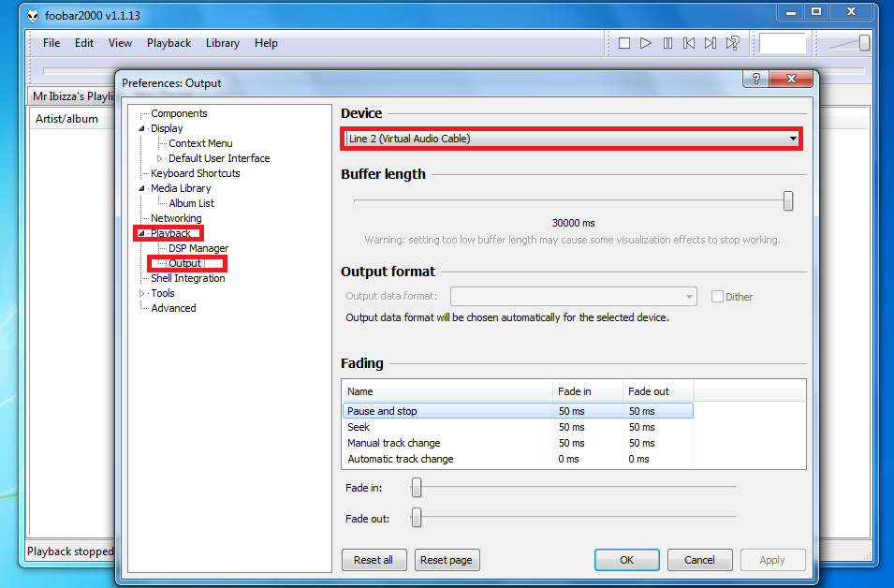Close the Preferences dialog
This screenshot has height=588, width=894.
click(x=791, y=79)
